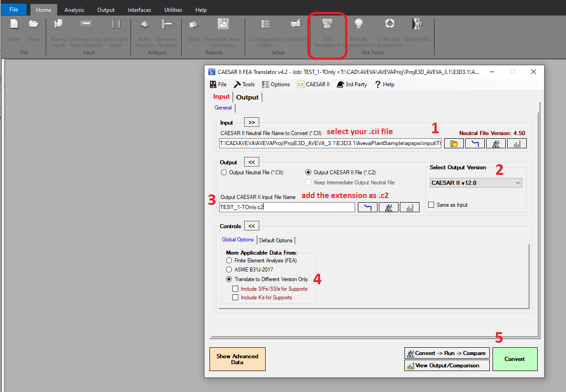Screen dimensions: 566x392
Task: Start Static Analysis in the Analysis group
Action: 145,33
